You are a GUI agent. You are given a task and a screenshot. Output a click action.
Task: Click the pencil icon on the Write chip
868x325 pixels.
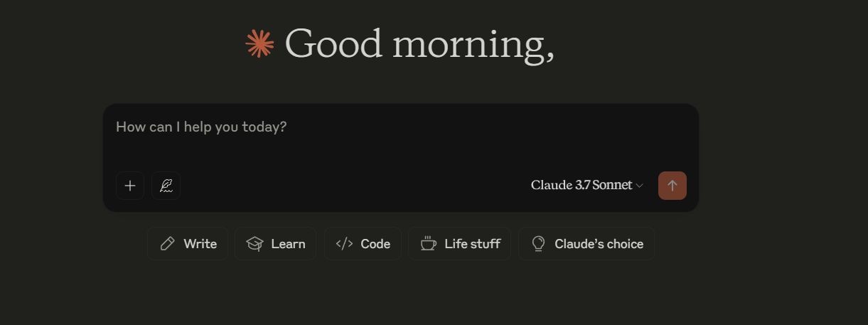click(x=167, y=244)
